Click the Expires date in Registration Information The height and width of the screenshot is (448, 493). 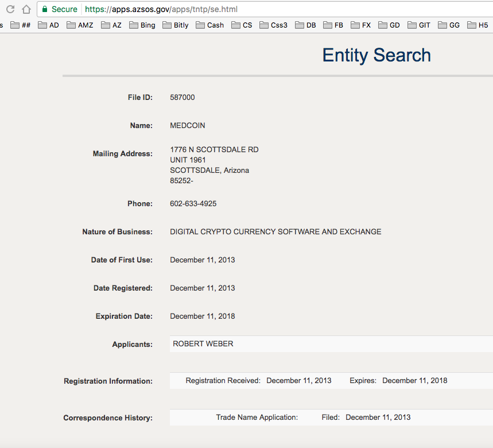pos(415,381)
